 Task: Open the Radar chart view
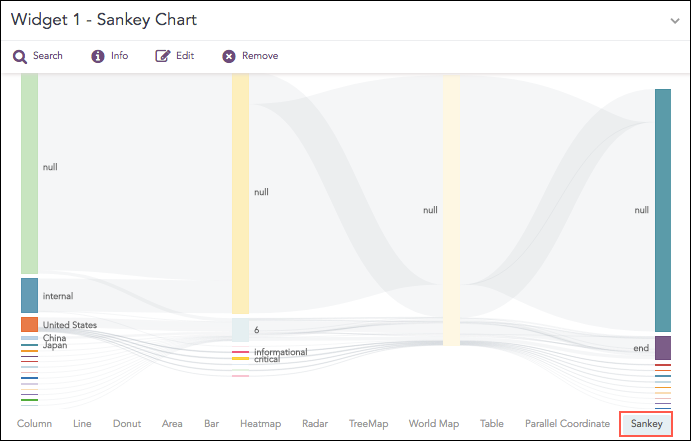coord(315,424)
